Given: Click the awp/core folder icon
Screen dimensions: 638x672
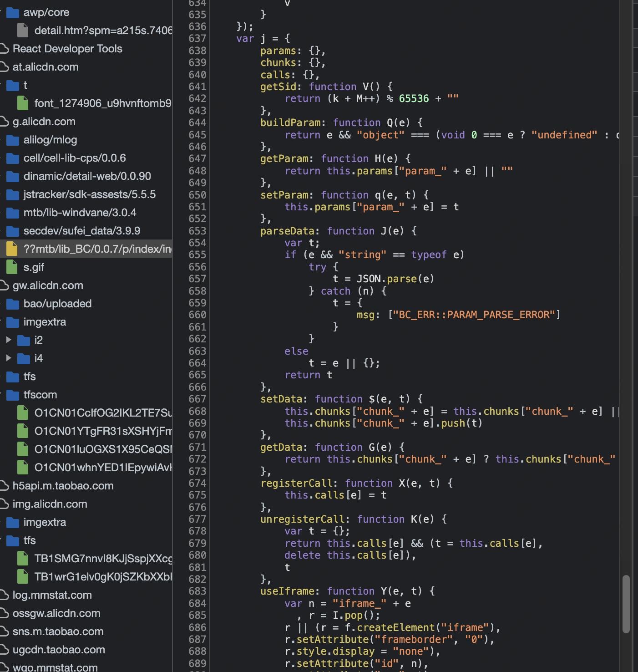Looking at the screenshot, I should click(13, 12).
